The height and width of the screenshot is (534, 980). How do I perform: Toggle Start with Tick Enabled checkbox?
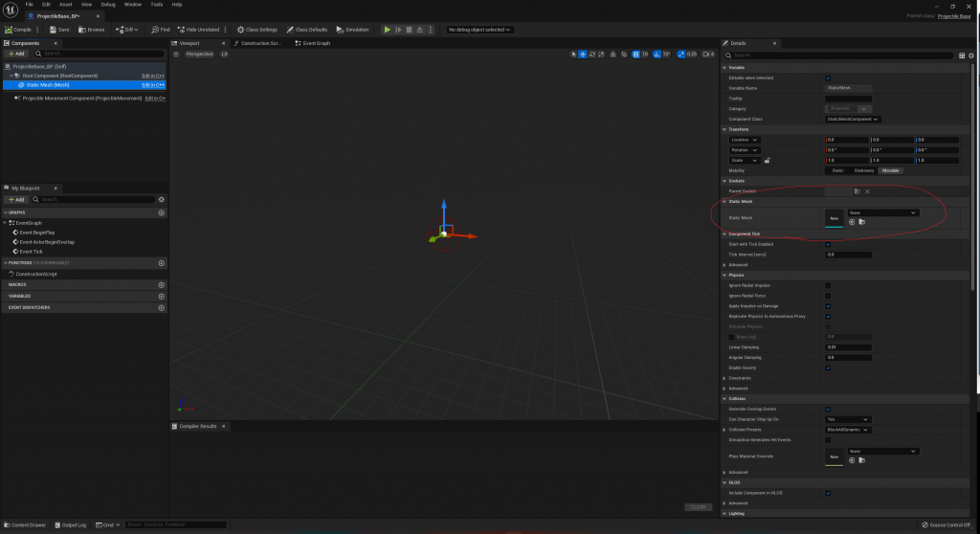pyautogui.click(x=828, y=244)
